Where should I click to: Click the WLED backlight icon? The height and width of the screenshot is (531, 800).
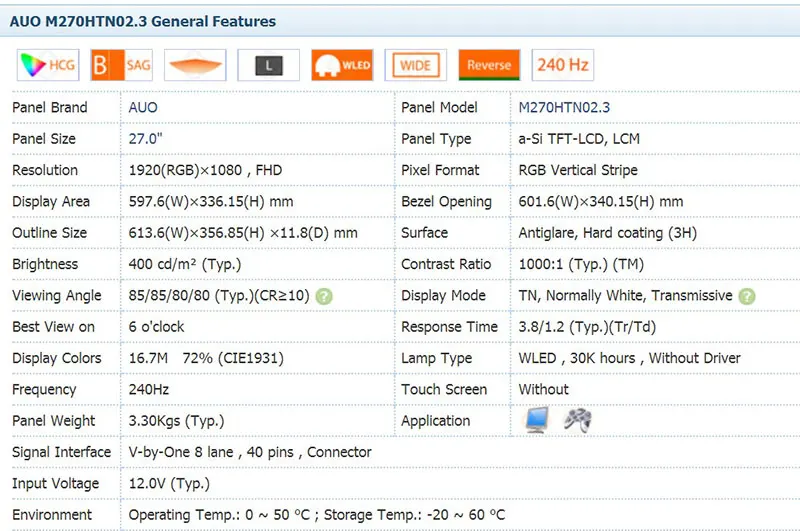[x=342, y=65]
